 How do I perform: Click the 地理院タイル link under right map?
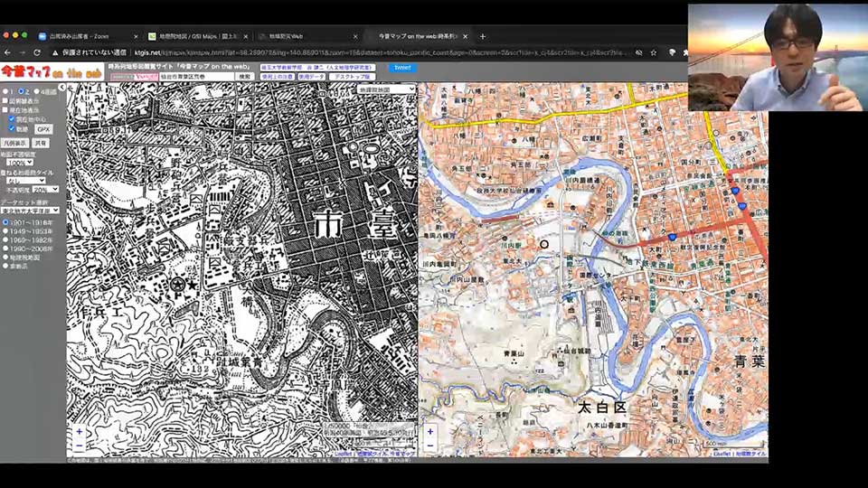750,454
